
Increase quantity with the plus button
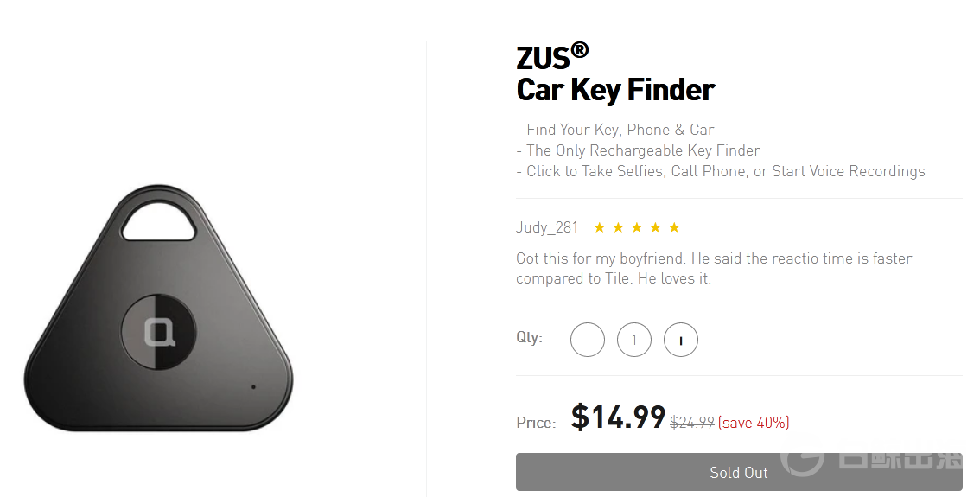tap(681, 341)
